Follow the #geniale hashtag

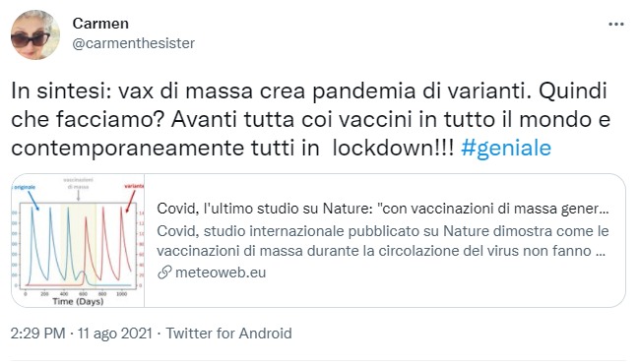(x=506, y=148)
